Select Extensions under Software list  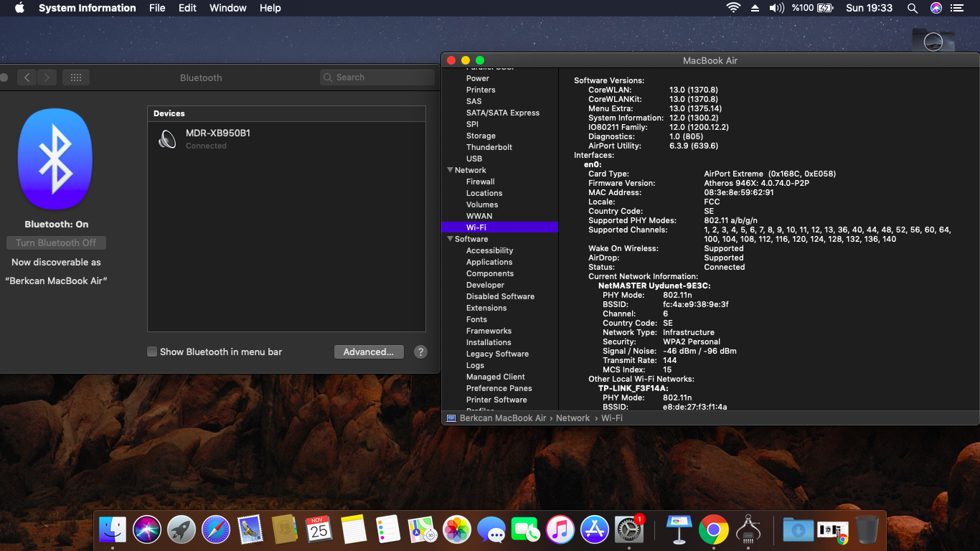tap(486, 308)
